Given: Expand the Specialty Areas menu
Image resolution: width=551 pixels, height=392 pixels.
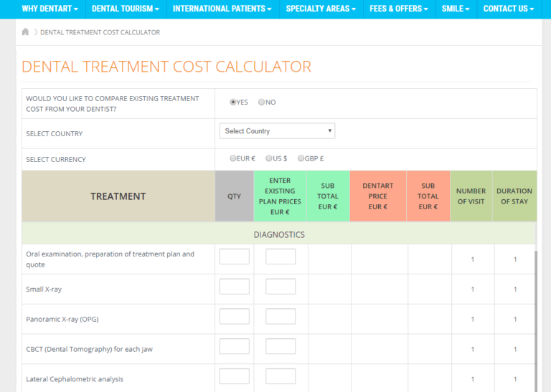Looking at the screenshot, I should coord(321,9).
